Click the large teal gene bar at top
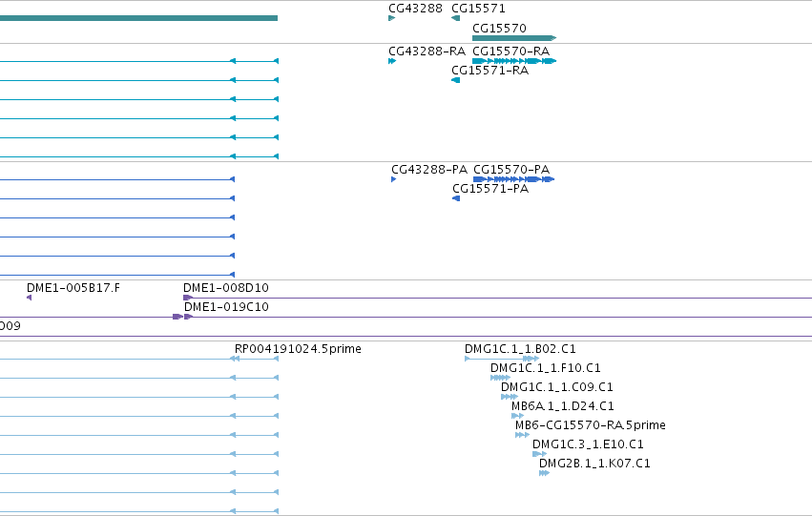Screen dimensions: 812x516 pyautogui.click(x=138, y=18)
